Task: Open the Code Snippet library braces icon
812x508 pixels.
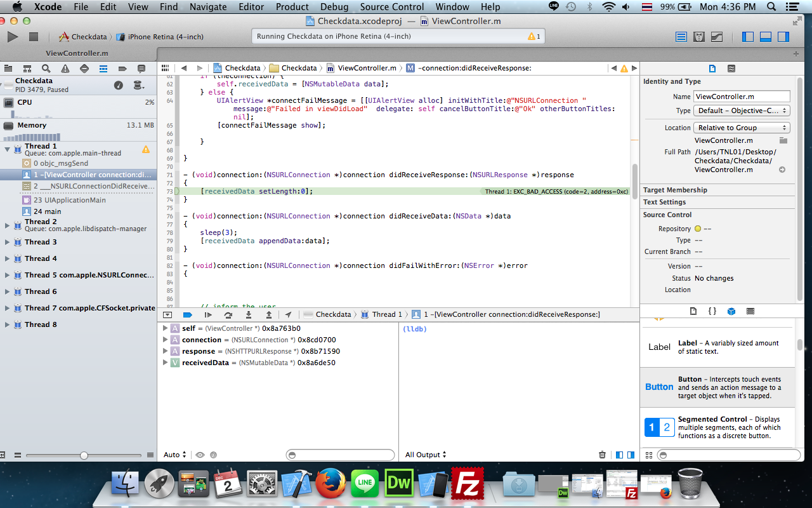Action: 712,311
